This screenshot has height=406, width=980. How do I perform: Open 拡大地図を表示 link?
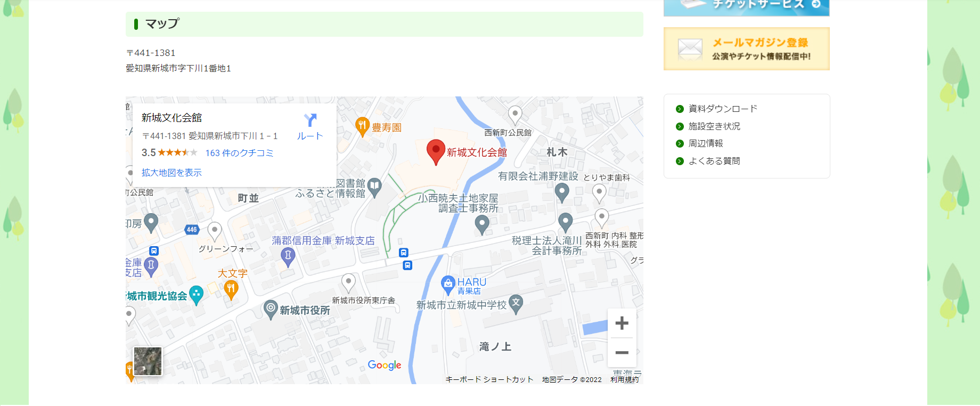pos(171,173)
